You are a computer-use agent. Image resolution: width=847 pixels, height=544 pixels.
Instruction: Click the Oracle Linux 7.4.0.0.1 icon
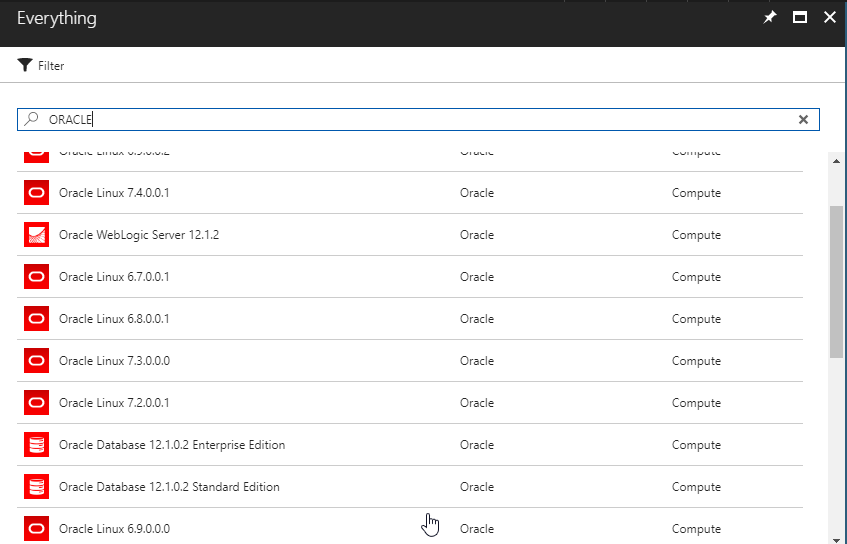click(x=37, y=193)
